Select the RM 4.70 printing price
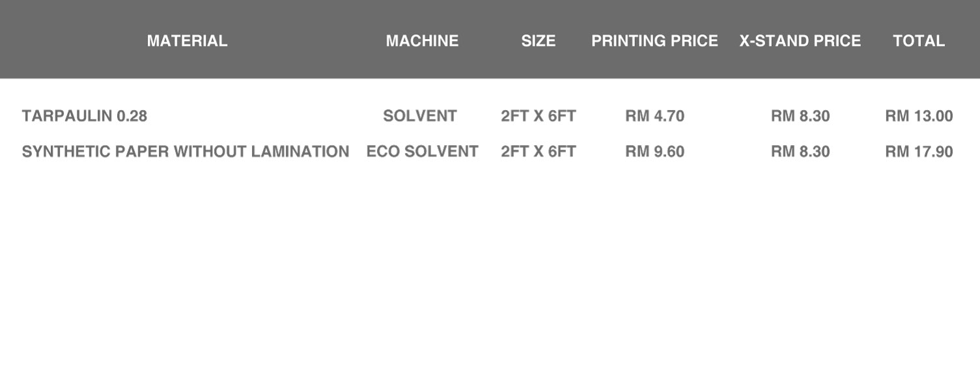 pos(654,117)
